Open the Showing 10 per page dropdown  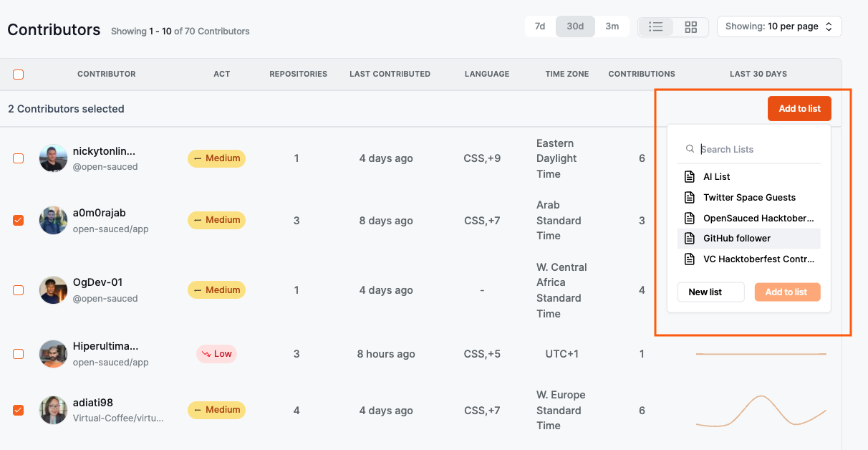click(779, 26)
